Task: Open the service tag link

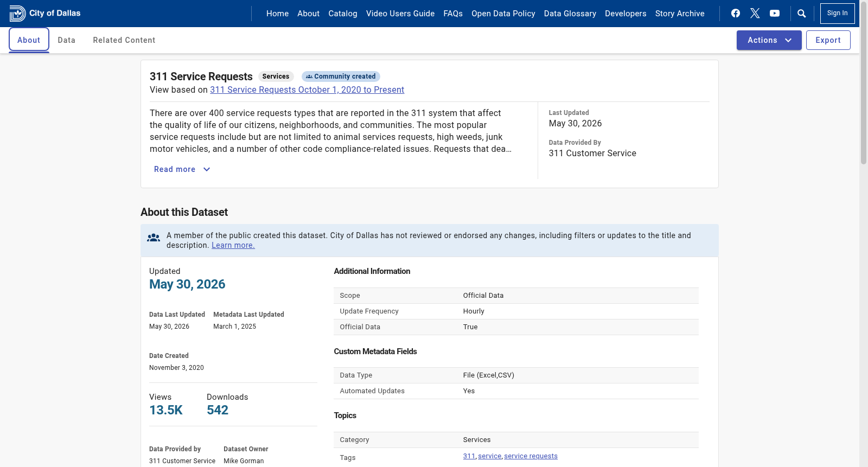Action: click(490, 456)
